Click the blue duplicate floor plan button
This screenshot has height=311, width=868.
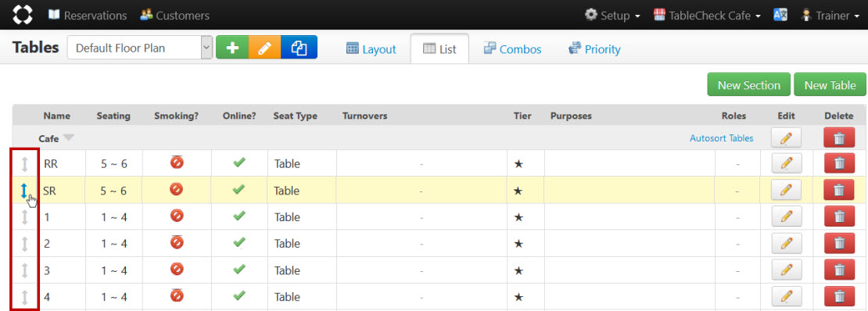tap(299, 48)
